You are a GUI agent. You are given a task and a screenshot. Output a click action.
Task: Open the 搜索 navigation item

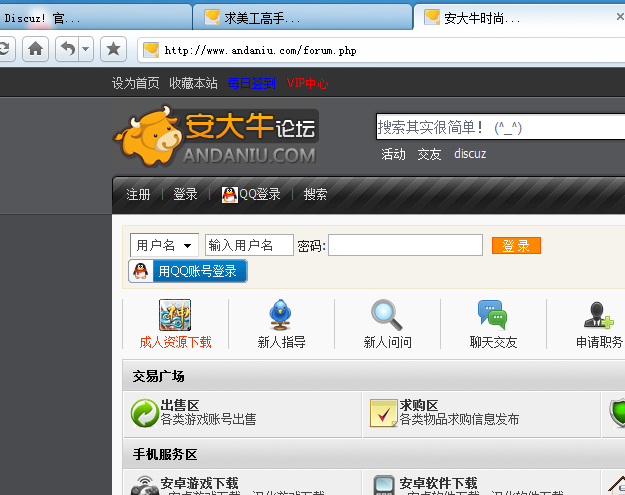[x=315, y=194]
